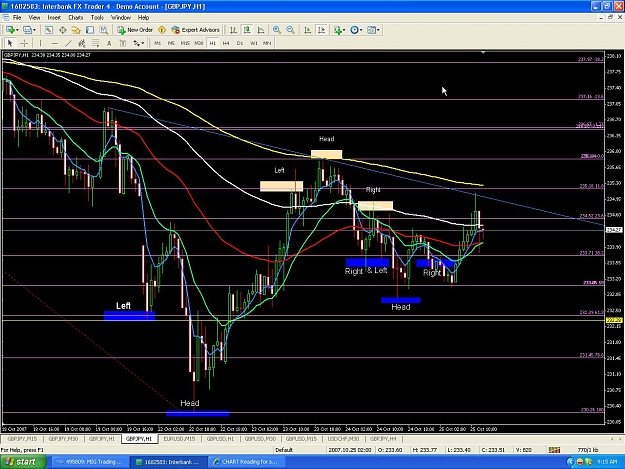Open the File menu
Viewport: 625px width, 469px height.
point(17,18)
